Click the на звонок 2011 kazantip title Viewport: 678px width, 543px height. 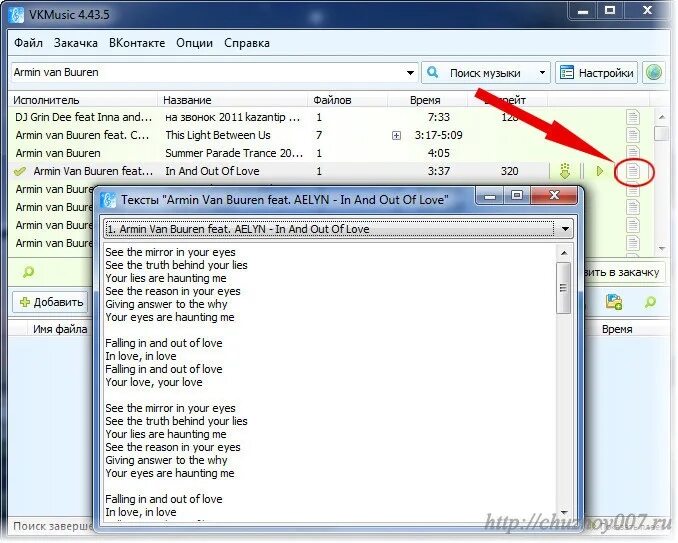click(233, 117)
